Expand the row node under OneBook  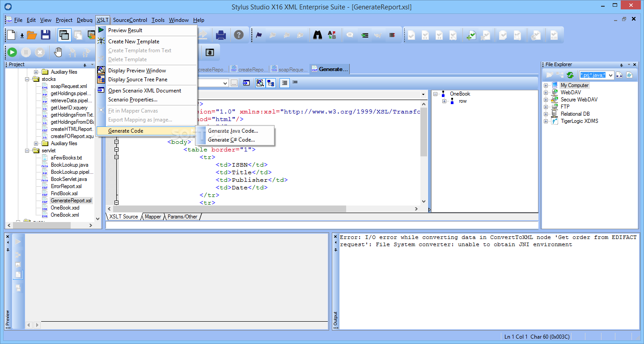pyautogui.click(x=445, y=101)
